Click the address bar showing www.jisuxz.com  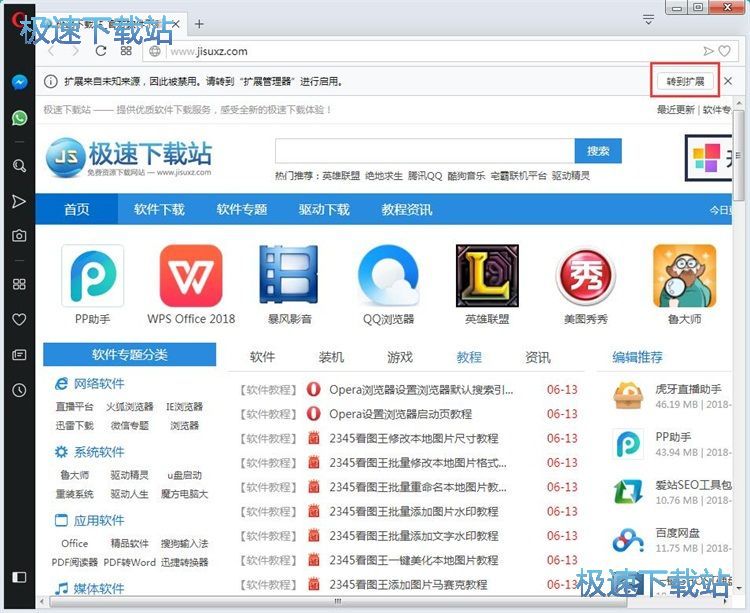click(x=430, y=51)
